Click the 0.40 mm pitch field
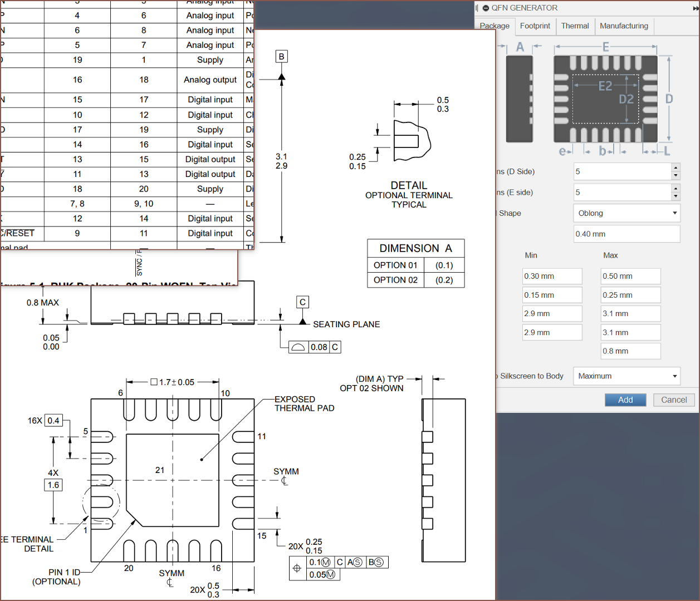Image resolution: width=700 pixels, height=601 pixels. tap(626, 234)
